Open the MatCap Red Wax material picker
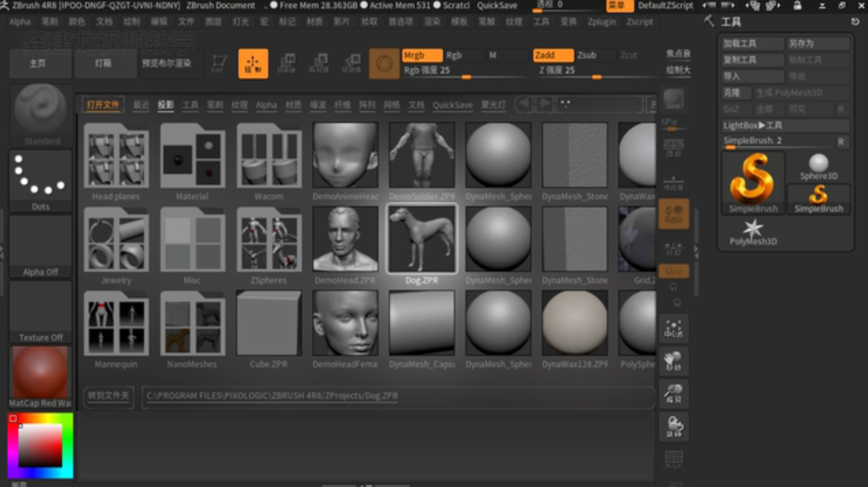The height and width of the screenshot is (487, 868). tap(40, 378)
